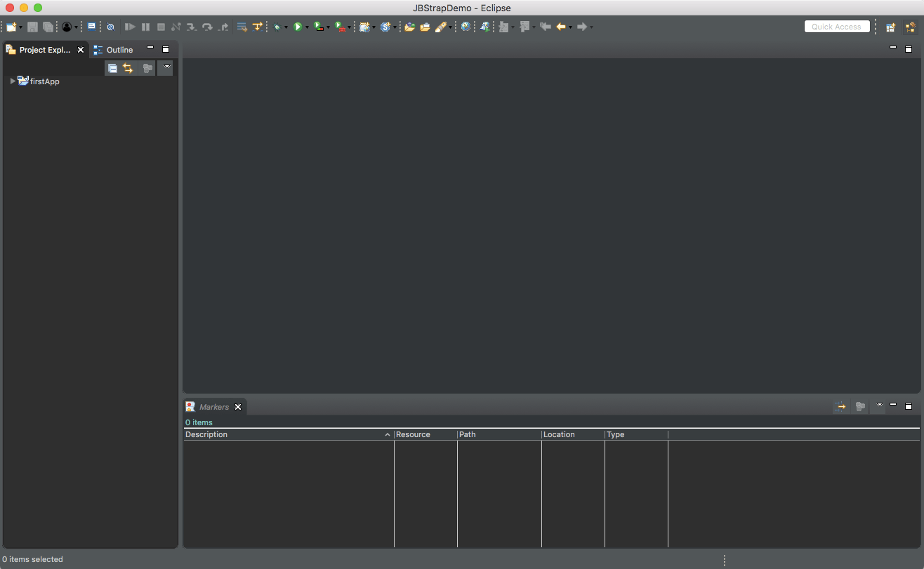
Task: Pause the running process
Action: 145,27
